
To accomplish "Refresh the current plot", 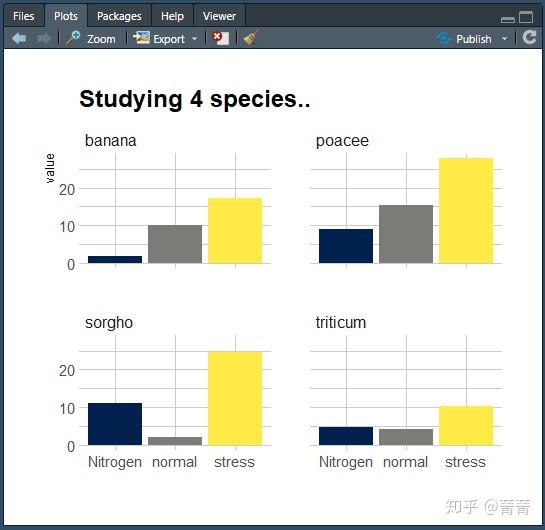I will pos(529,37).
